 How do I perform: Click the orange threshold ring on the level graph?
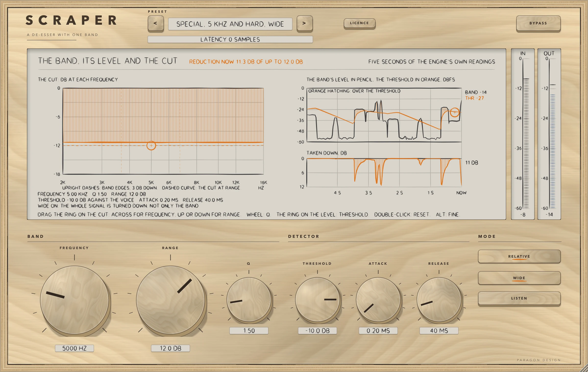[x=455, y=112]
